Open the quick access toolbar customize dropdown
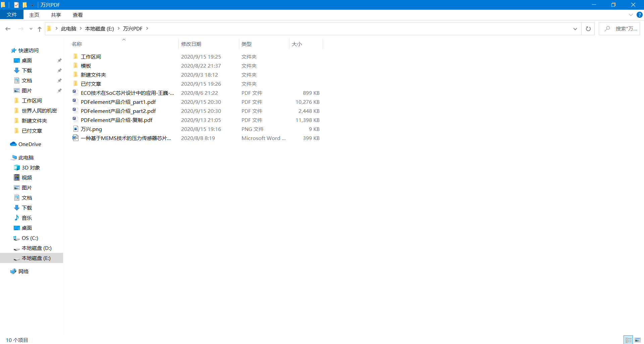Image resolution: width=644 pixels, height=344 pixels. [x=32, y=5]
